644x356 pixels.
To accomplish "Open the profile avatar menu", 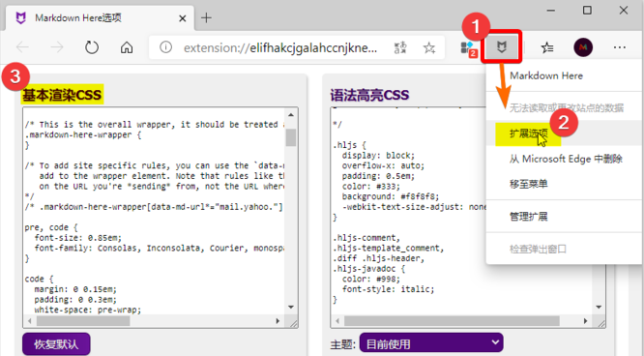I will coord(583,47).
